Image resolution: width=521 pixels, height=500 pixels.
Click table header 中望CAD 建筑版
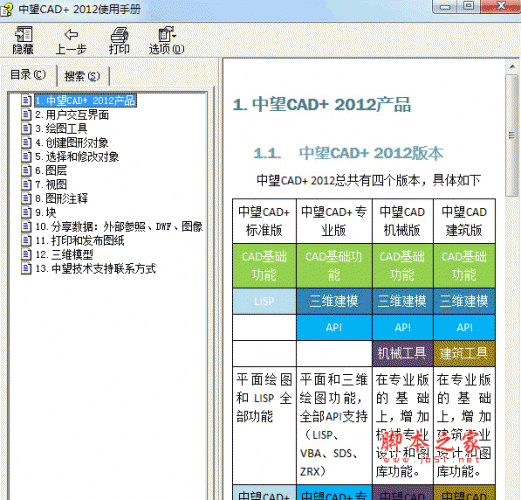tap(464, 221)
